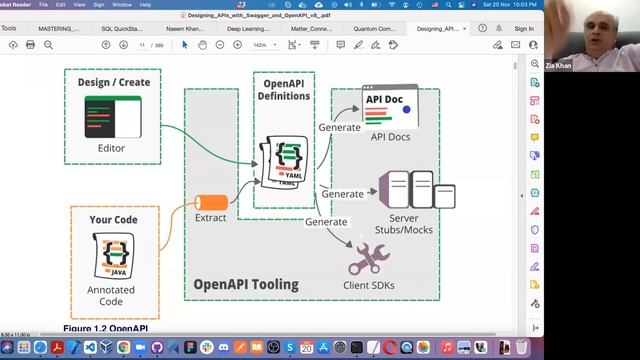Image resolution: width=640 pixels, height=360 pixels.
Task: Print the document using the printer icon
Action: [30, 45]
